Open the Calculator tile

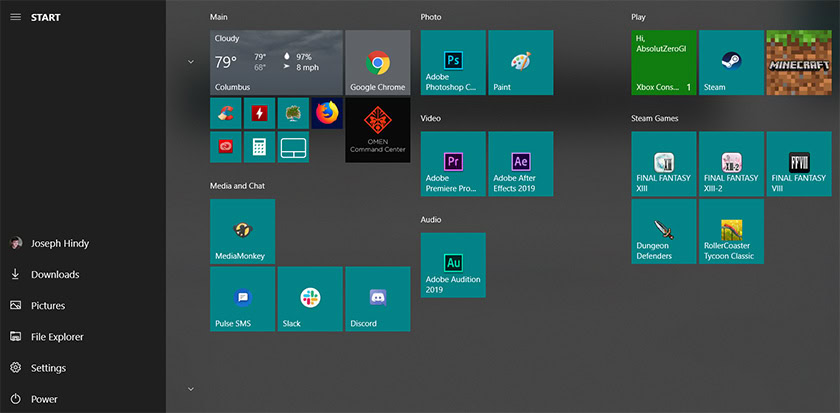click(259, 147)
